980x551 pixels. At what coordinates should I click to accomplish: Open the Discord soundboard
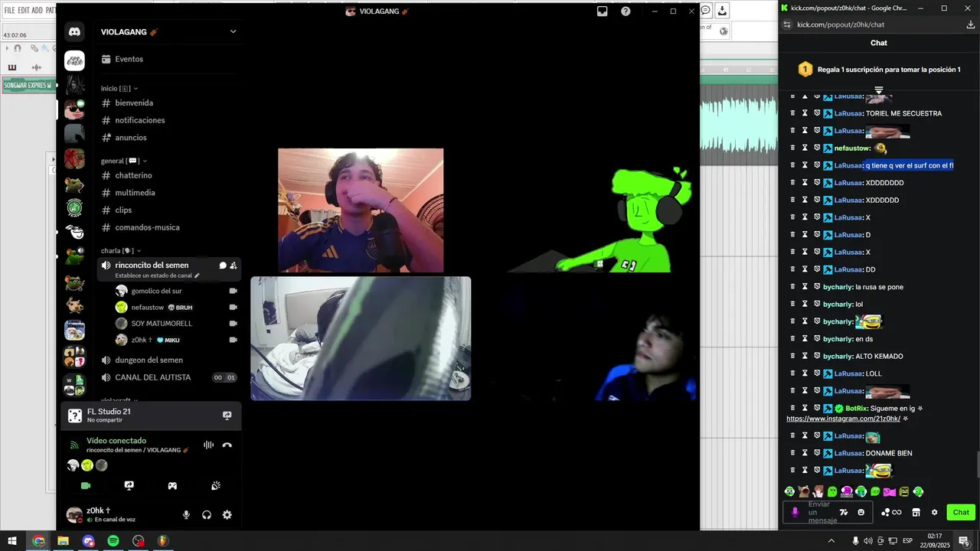(x=216, y=485)
